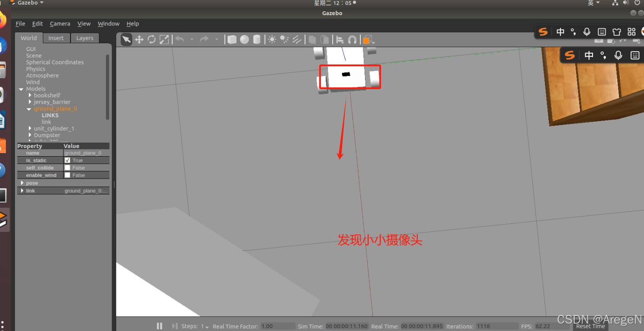Open the Help menu
The height and width of the screenshot is (331, 644).
(133, 24)
